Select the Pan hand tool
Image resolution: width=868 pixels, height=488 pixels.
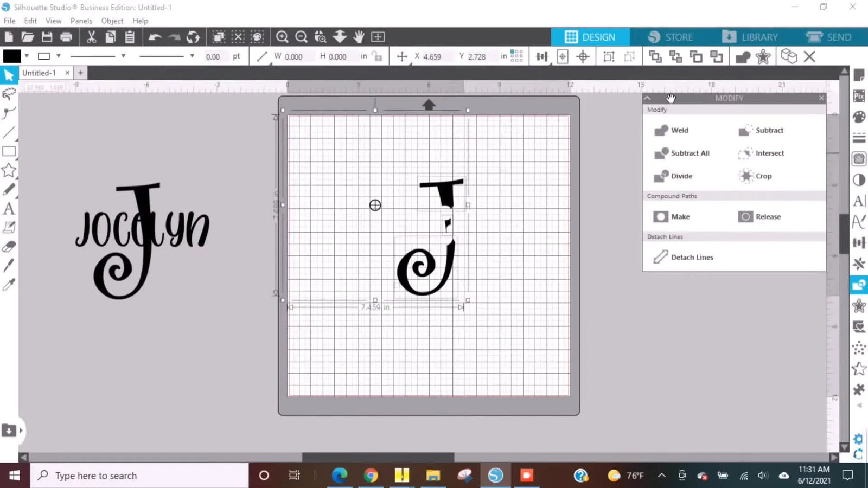[x=359, y=37]
